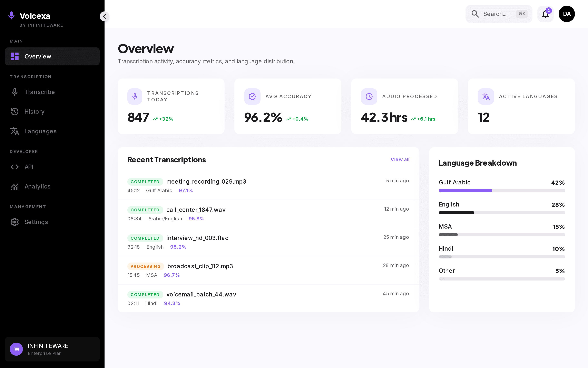Image resolution: width=588 pixels, height=368 pixels.
Task: Click the 847 transcriptions value
Action: coord(138,118)
